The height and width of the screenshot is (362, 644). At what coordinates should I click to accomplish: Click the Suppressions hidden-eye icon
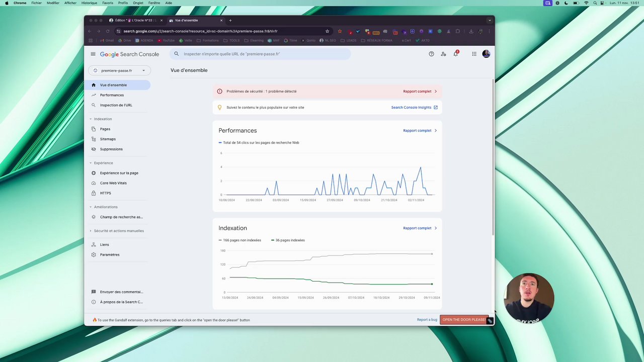94,149
